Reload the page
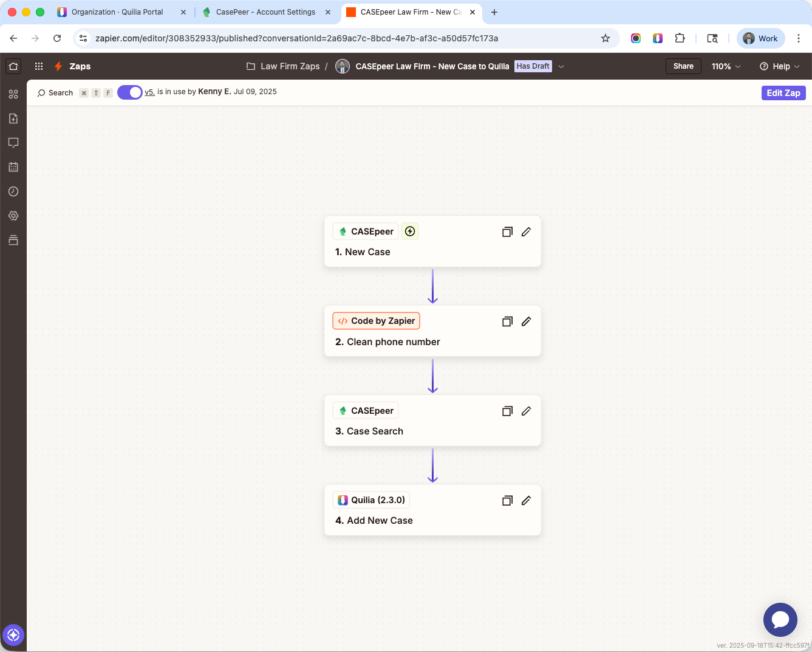Viewport: 812px width, 652px height. pos(57,38)
